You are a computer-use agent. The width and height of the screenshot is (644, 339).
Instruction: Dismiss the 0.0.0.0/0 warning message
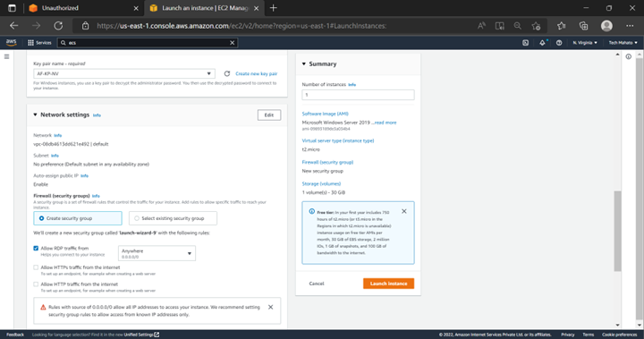pyautogui.click(x=270, y=307)
